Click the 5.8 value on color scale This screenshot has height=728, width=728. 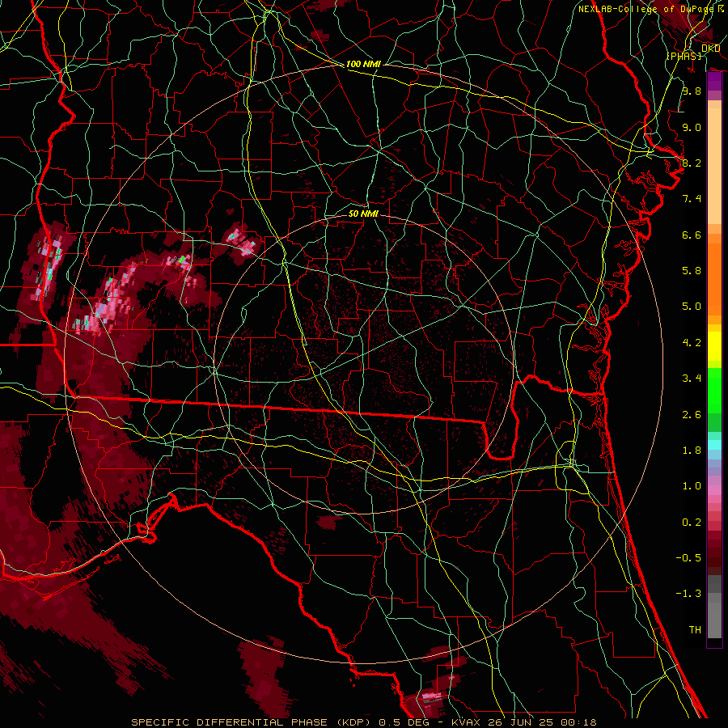coord(692,271)
